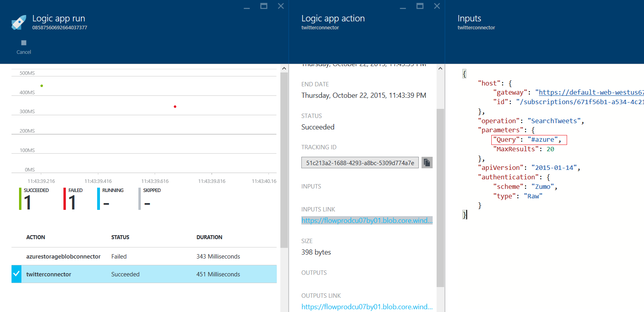Close the Logic app action blade
Screen dimensions: 644x312
437,6
